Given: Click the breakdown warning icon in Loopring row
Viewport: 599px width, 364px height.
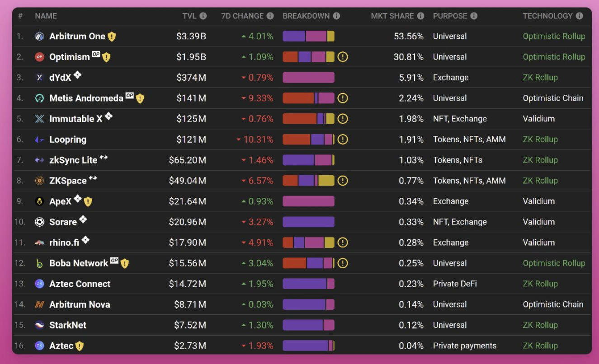Looking at the screenshot, I should click(x=343, y=140).
